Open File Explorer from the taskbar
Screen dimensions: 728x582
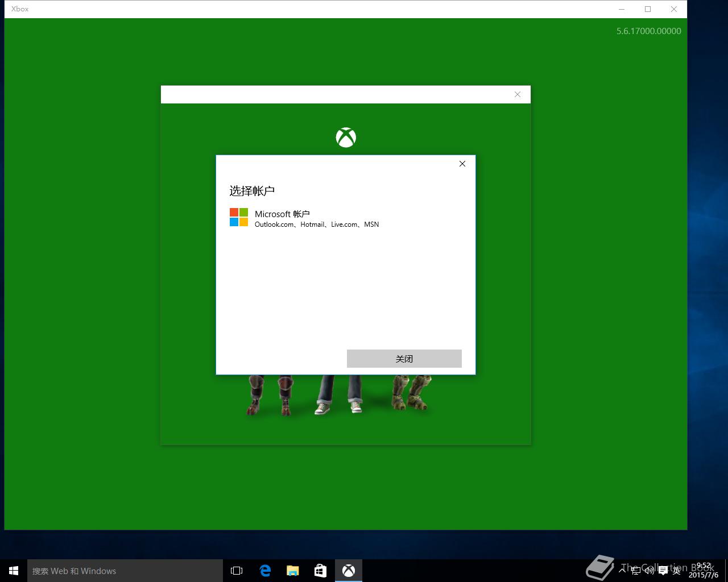[x=293, y=571]
